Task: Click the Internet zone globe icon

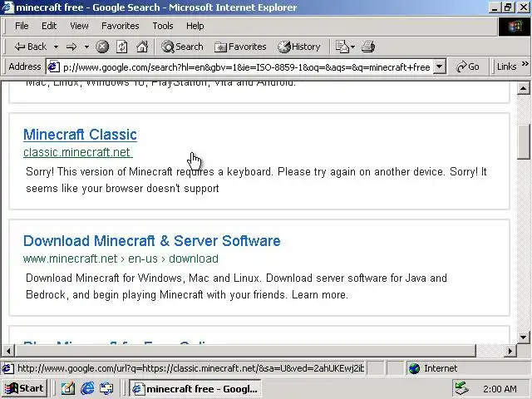Action: [414, 368]
